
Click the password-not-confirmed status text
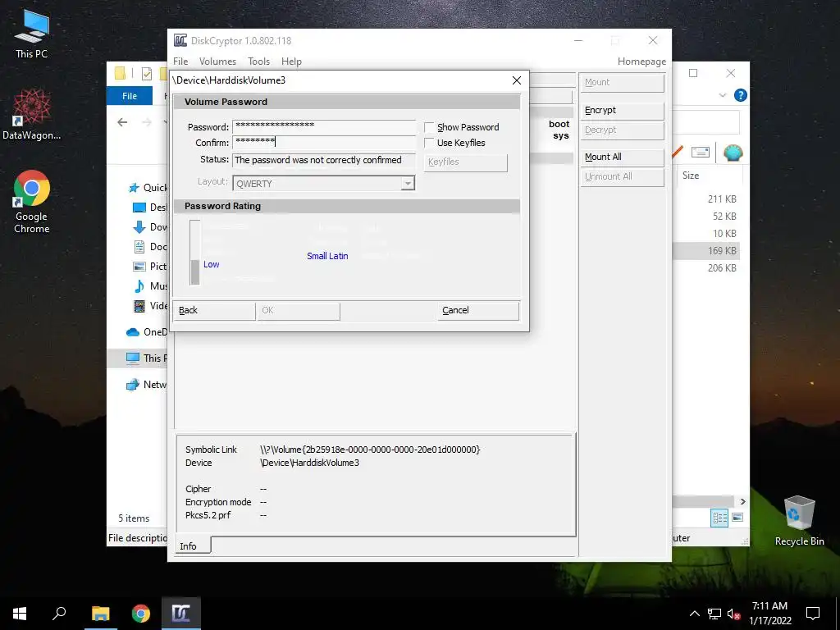pos(317,160)
